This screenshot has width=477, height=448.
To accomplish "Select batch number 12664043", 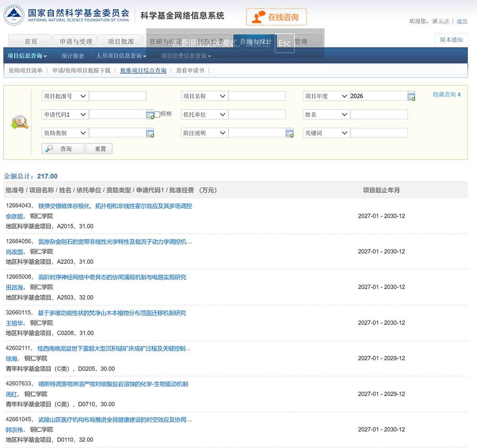I will coord(18,206).
